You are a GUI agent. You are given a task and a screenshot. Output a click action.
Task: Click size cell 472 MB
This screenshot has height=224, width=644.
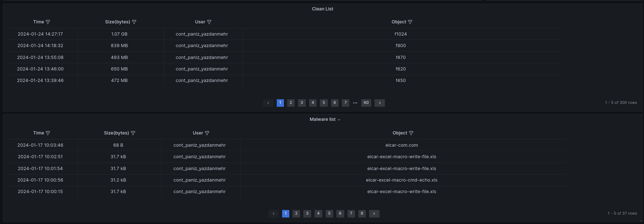(x=119, y=81)
